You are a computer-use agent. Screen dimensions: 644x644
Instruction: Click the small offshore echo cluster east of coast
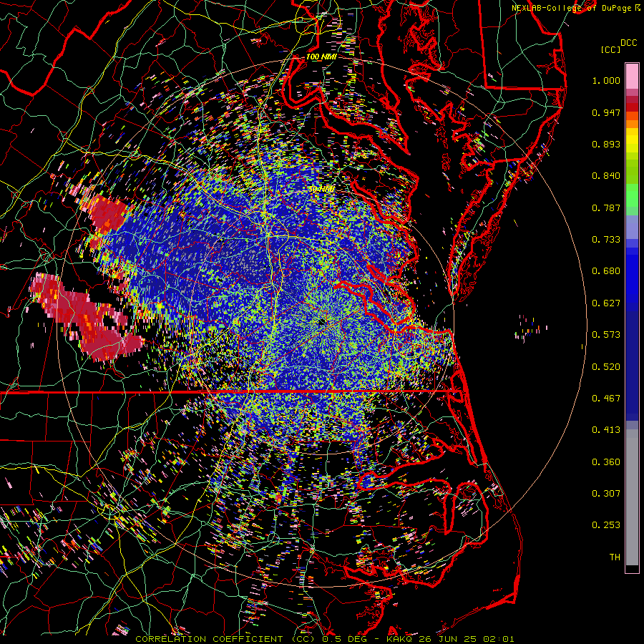tap(531, 328)
